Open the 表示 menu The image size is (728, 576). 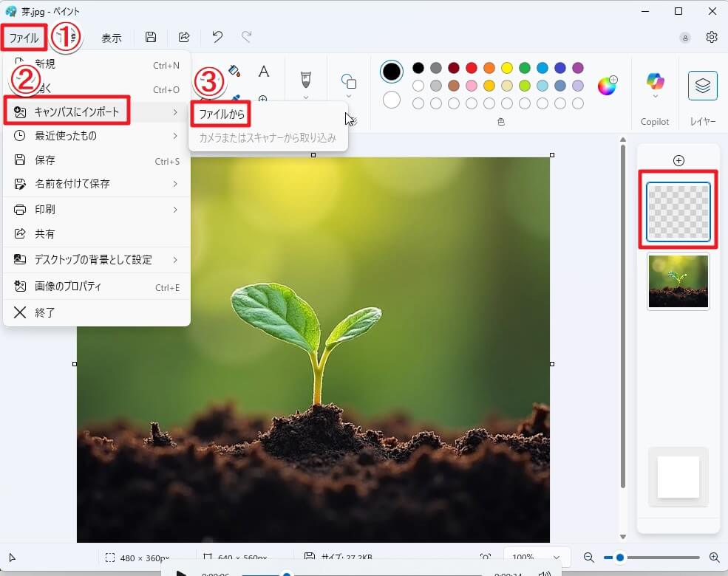tap(112, 38)
